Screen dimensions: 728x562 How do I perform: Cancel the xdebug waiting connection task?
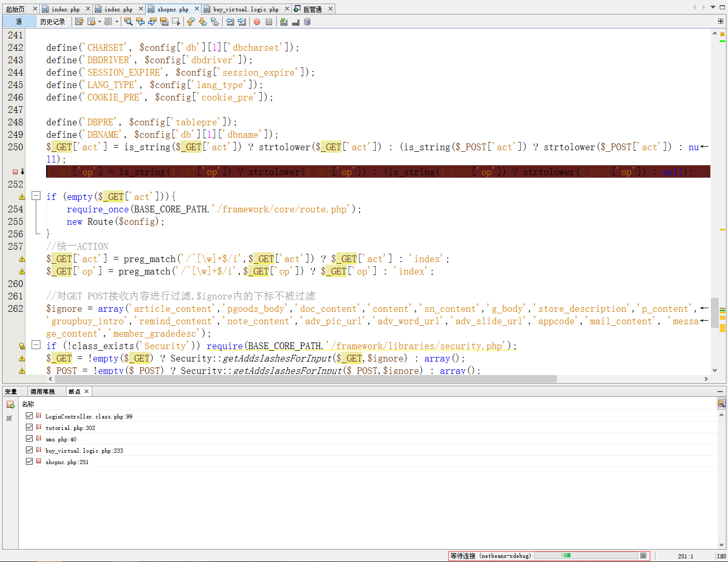coord(643,556)
